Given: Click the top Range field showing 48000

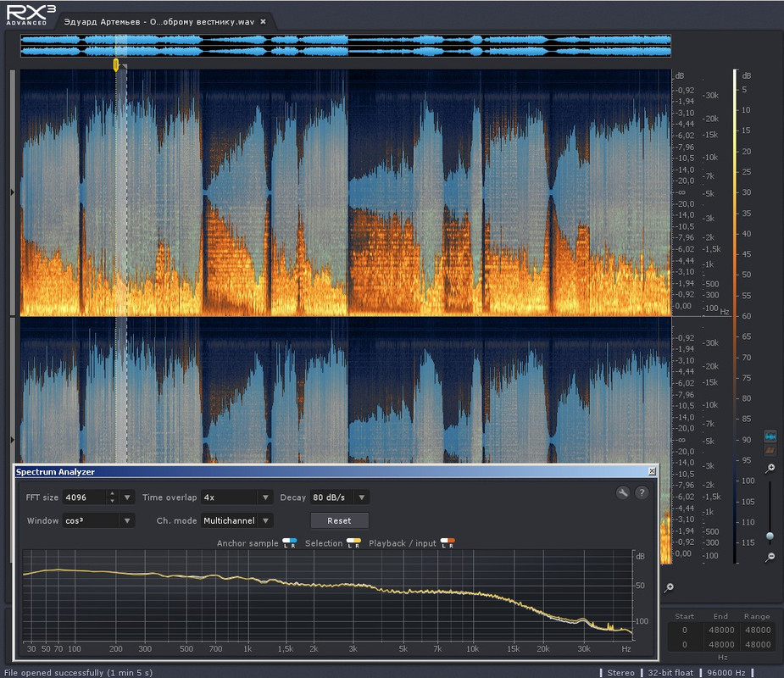Looking at the screenshot, I should [758, 630].
